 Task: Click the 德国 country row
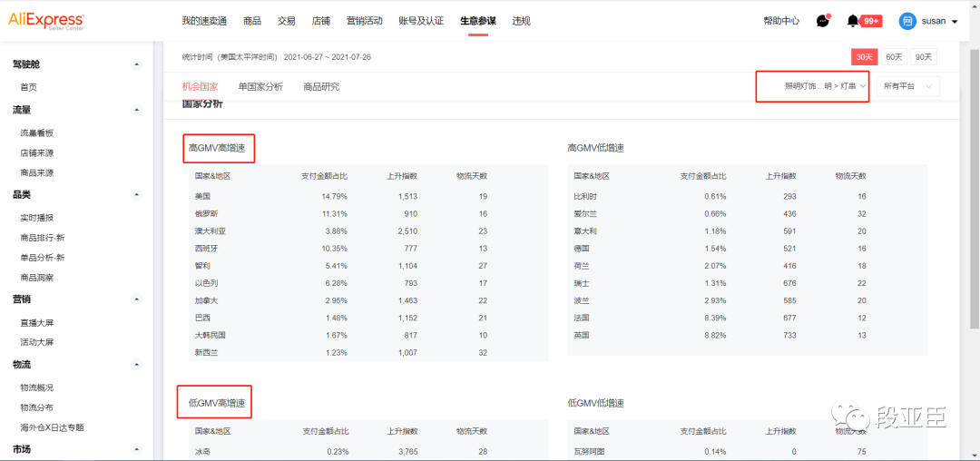(748, 248)
